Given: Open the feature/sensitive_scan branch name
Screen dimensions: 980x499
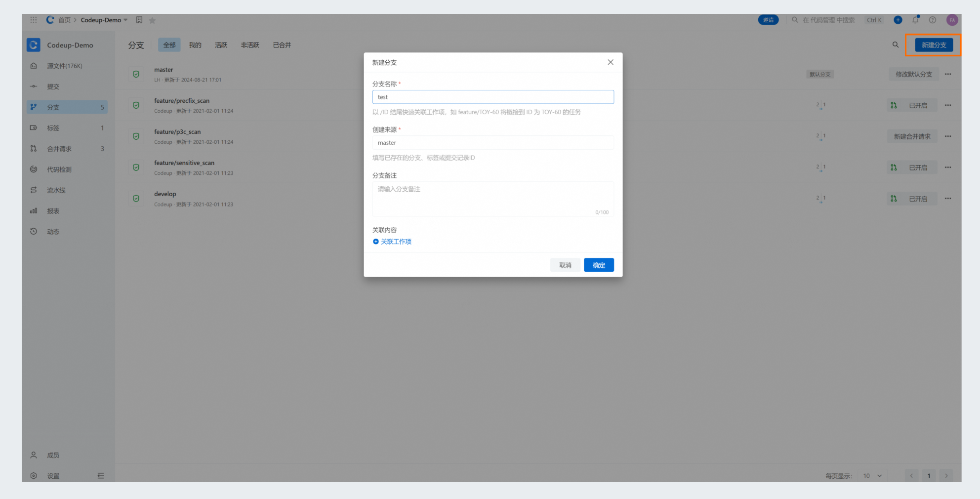Looking at the screenshot, I should point(184,163).
